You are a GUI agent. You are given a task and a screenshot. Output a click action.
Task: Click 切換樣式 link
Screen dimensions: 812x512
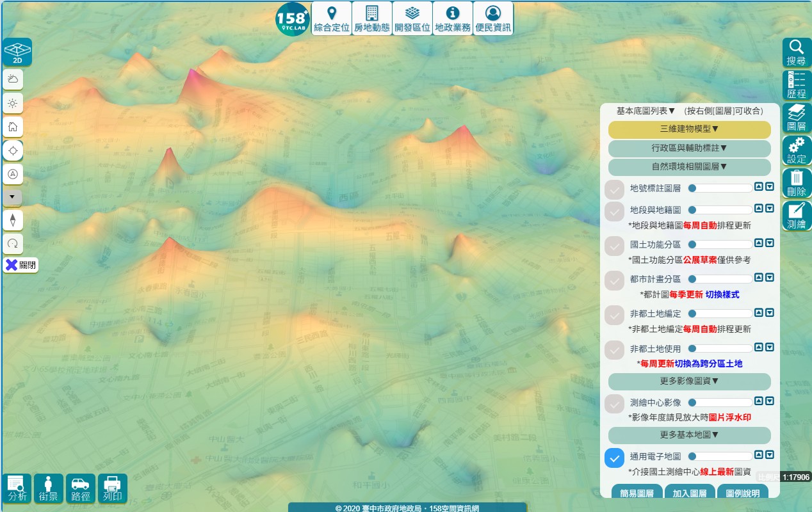click(722, 294)
